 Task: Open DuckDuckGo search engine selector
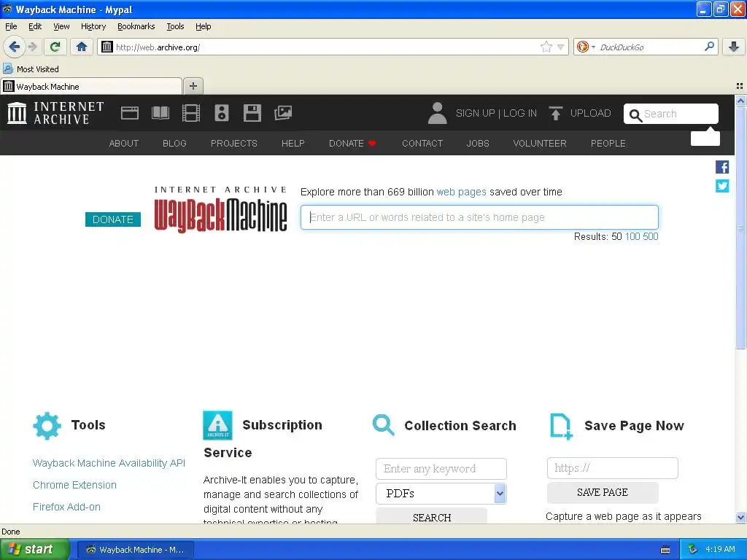585,47
